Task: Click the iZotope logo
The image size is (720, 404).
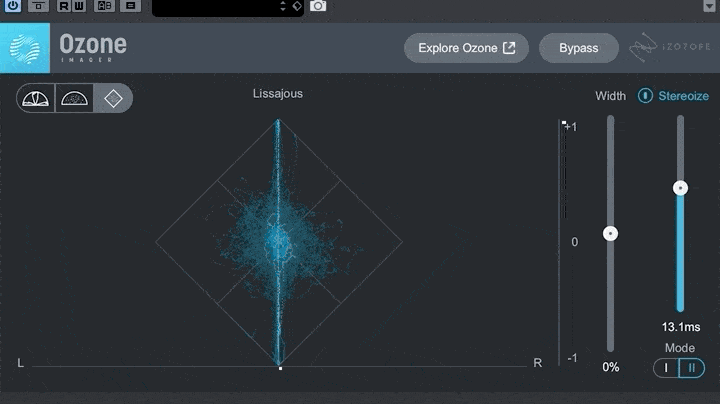Action: (x=669, y=47)
